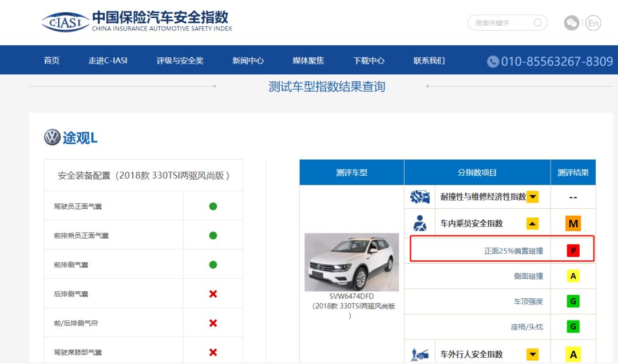Switch language with the En icon
Viewport: 618px width, 364px height.
coord(593,23)
